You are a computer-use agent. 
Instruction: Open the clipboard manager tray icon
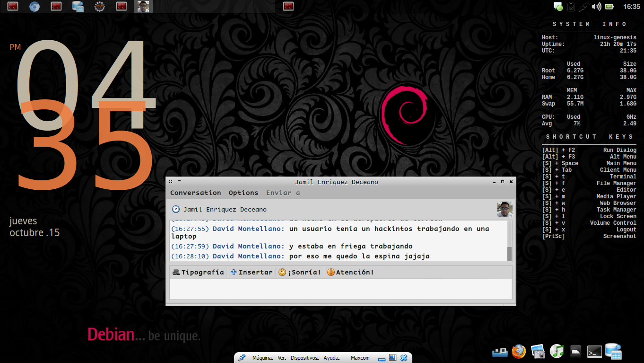pos(571,7)
